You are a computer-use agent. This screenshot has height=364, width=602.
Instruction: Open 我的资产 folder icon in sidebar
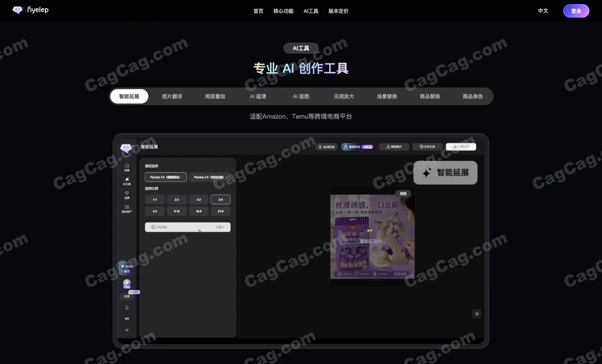[x=127, y=209]
